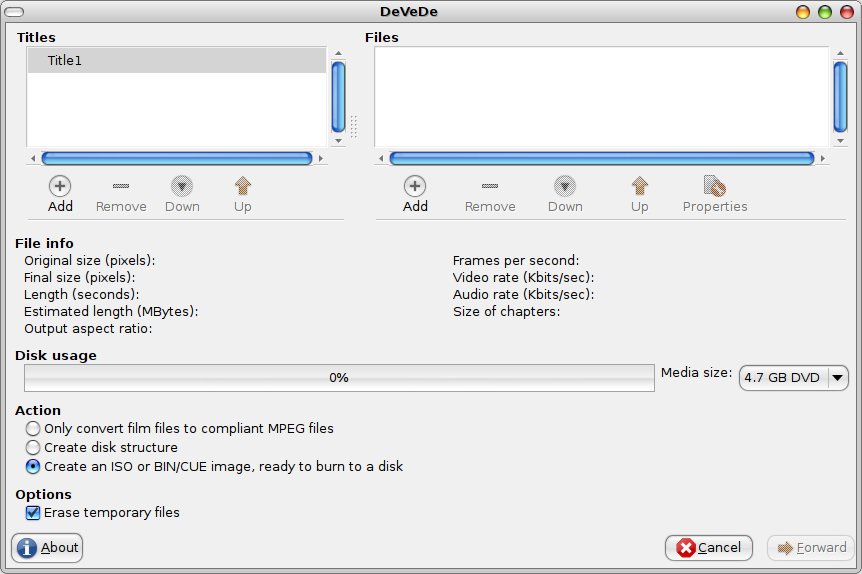Move the file Up in Files list
The height and width of the screenshot is (574, 862).
pyautogui.click(x=639, y=195)
